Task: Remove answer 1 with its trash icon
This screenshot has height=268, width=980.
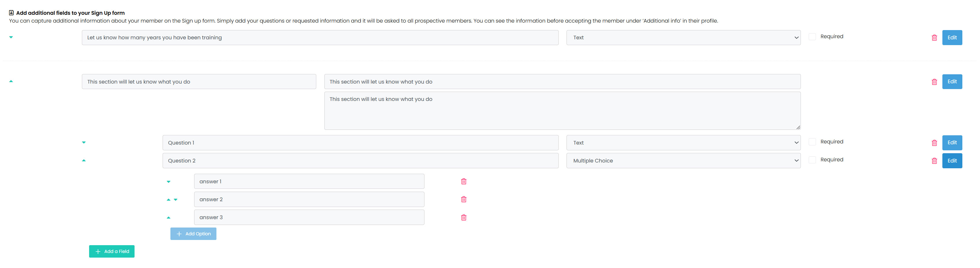Action: 463,181
